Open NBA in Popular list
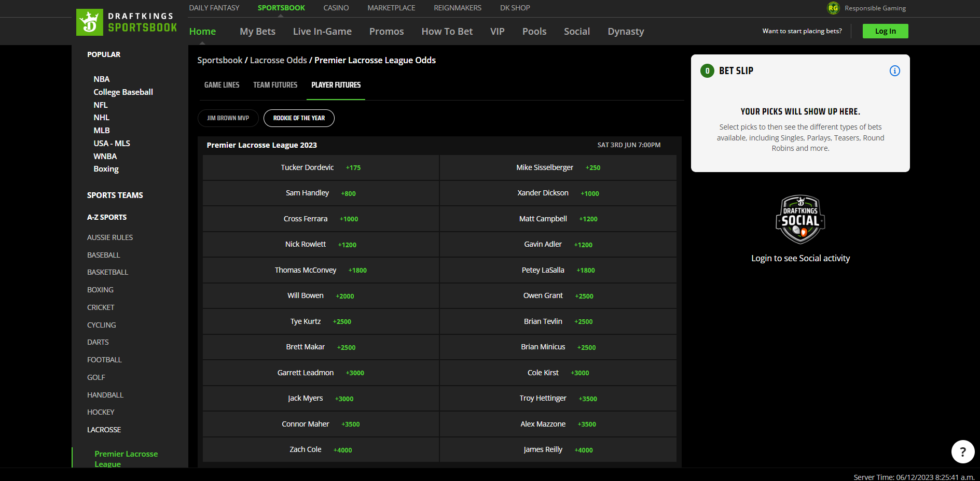 pos(102,79)
